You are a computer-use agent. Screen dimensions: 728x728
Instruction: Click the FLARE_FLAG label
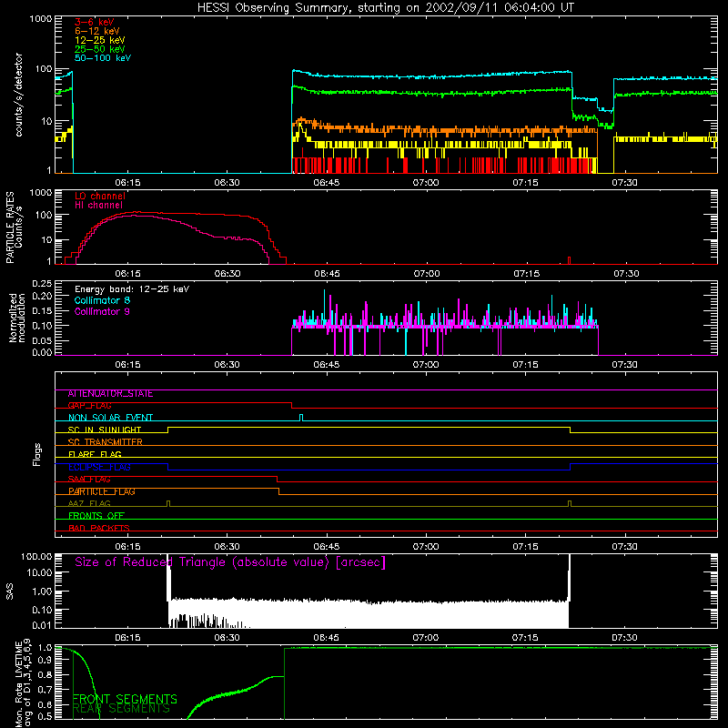[95, 454]
